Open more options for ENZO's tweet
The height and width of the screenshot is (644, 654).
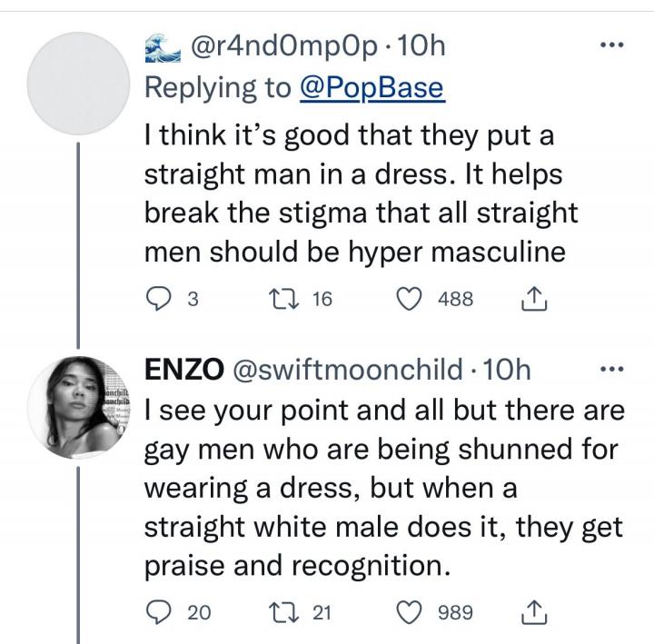click(x=613, y=370)
